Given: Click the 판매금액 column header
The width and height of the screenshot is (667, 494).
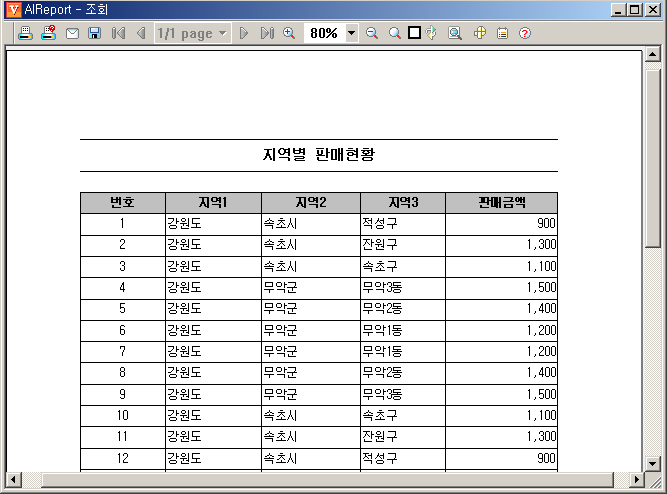Looking at the screenshot, I should tap(502, 203).
